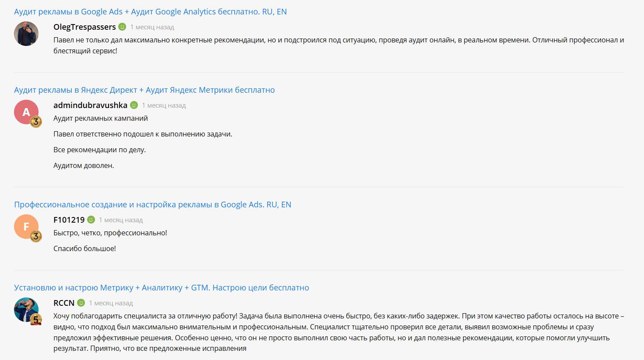Click admindubravushka's red letter A avatar

[26, 112]
